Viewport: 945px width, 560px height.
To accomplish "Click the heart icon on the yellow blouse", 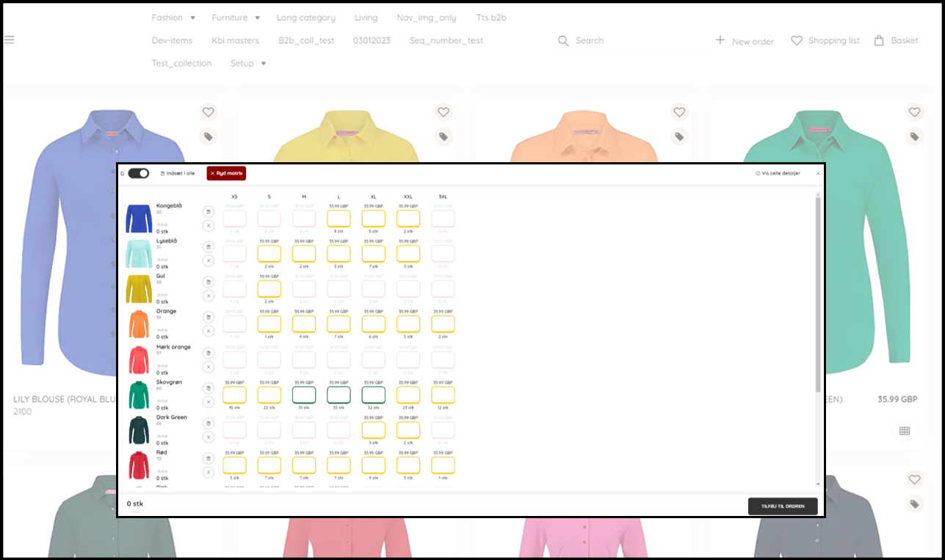I will [x=443, y=112].
